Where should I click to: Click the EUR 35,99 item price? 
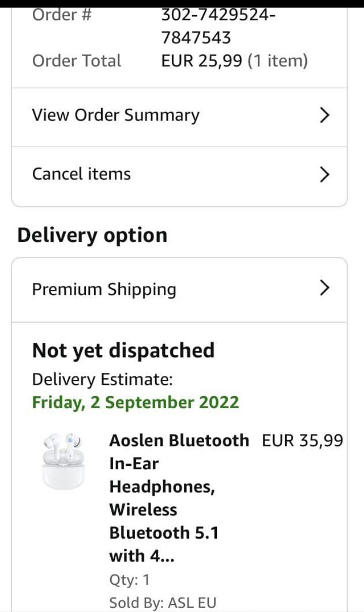(x=302, y=441)
